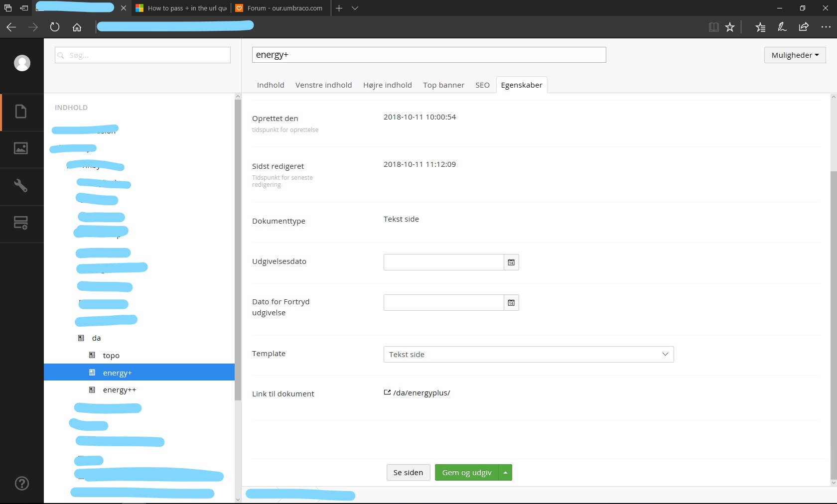Screen dimensions: 837x504
Task: Open the Media section image icon
Action: coord(21,148)
